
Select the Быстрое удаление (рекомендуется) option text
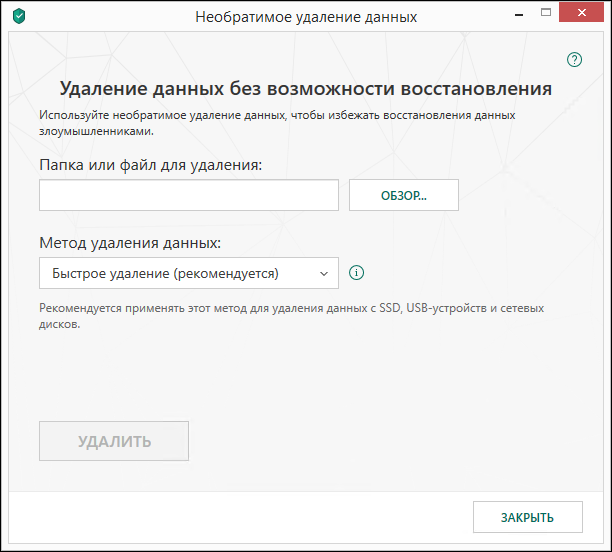[165, 273]
